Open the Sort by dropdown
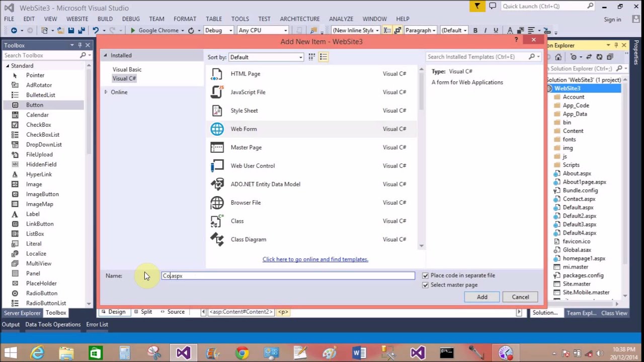Image resolution: width=644 pixels, height=362 pixels. (266, 57)
